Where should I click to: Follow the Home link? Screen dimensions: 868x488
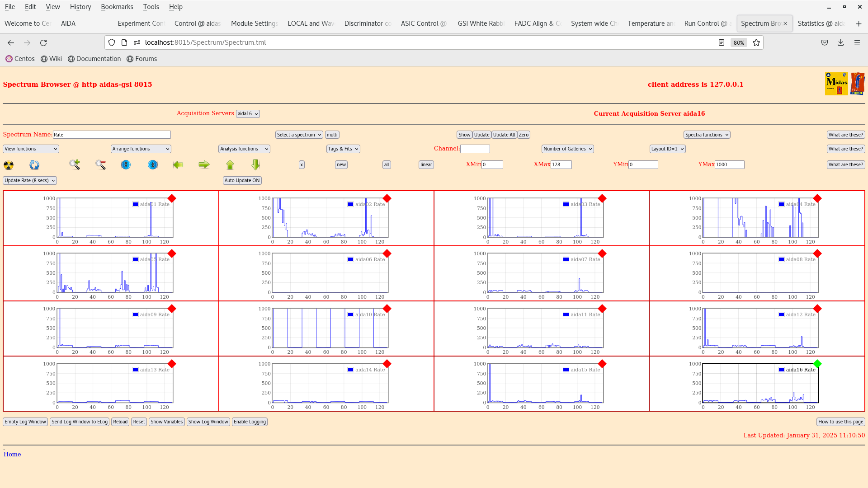(12, 454)
